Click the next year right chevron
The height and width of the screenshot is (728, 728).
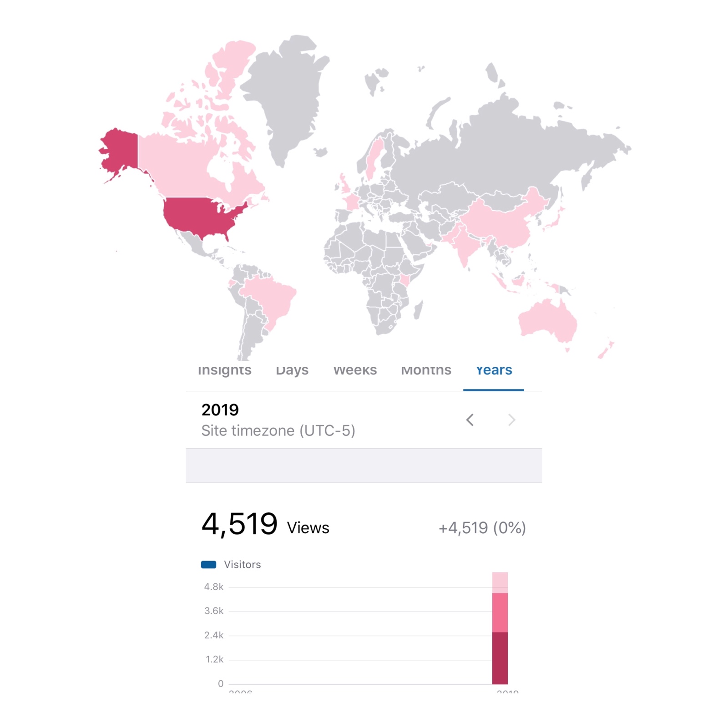point(512,420)
